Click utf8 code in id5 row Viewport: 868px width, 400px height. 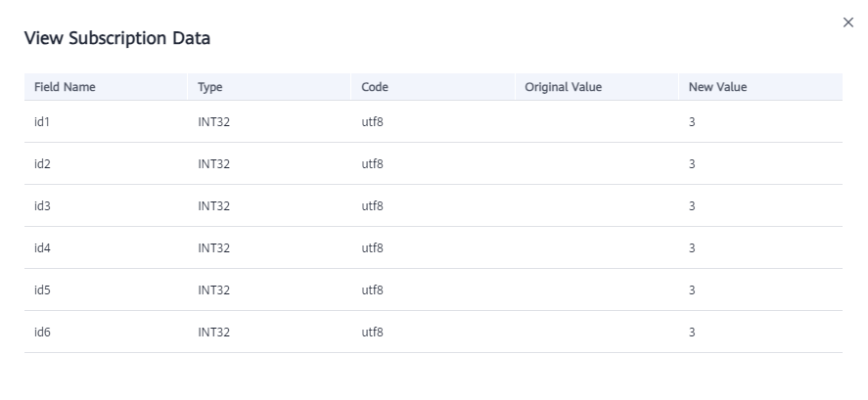click(372, 289)
